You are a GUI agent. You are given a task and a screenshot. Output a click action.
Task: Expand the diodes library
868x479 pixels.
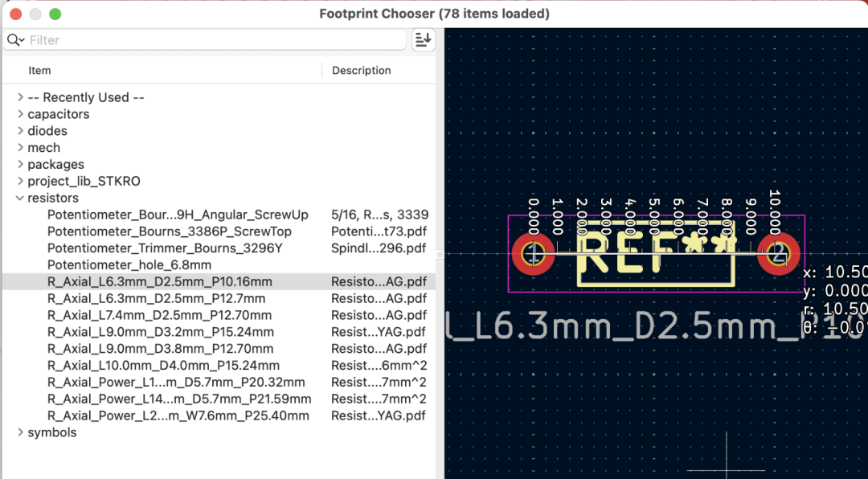click(x=20, y=131)
